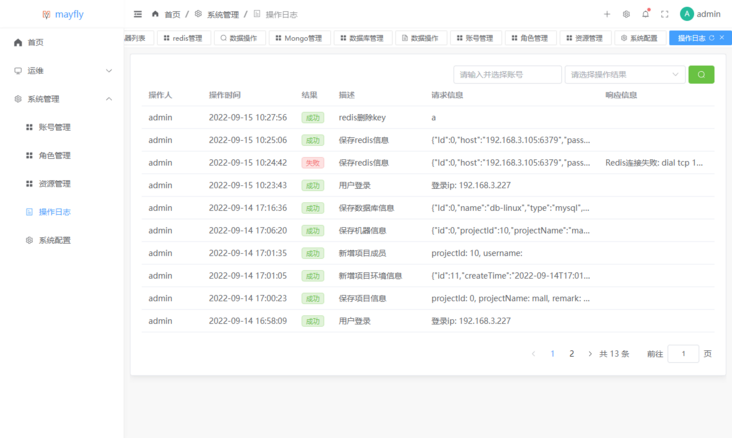Viewport: 732px width, 438px height.
Task: Open 账号管理 in the sidebar
Action: [x=54, y=127]
